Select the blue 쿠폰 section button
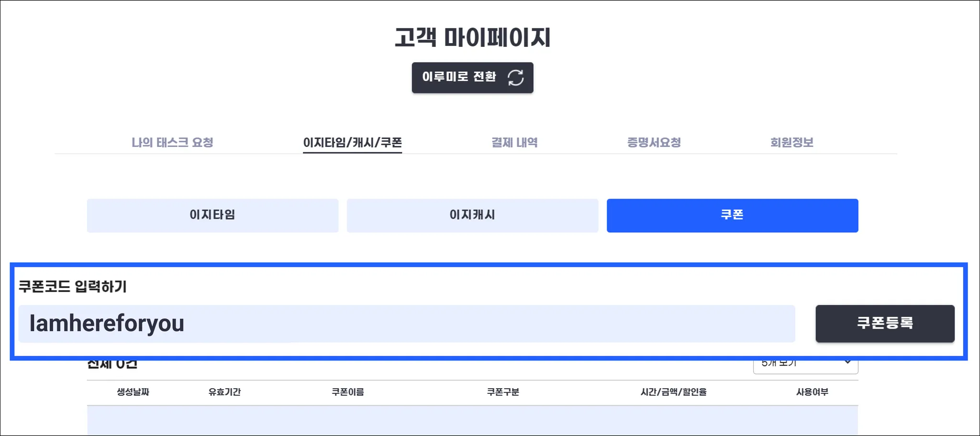Screen dimensions: 980x436 (732, 215)
